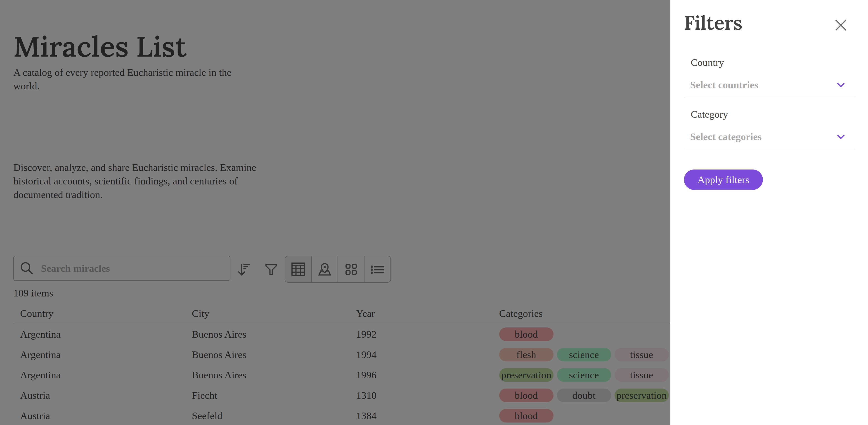This screenshot has height=425, width=868.
Task: Click the science tag in 1996 row
Action: [584, 375]
